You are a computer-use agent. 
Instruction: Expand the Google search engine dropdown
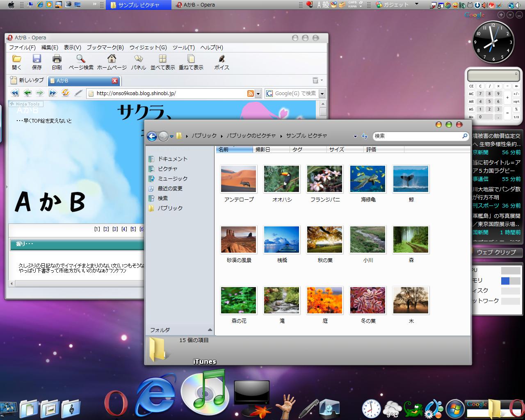click(x=322, y=94)
